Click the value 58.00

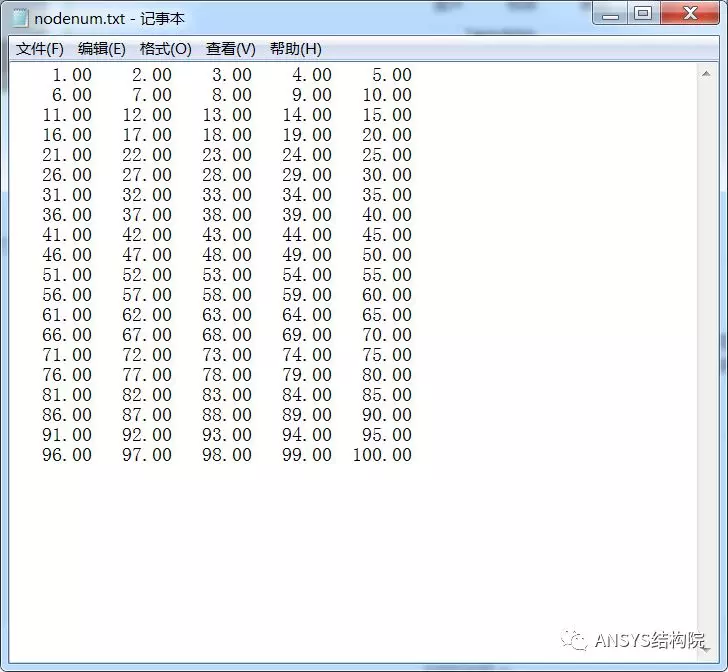(x=227, y=294)
